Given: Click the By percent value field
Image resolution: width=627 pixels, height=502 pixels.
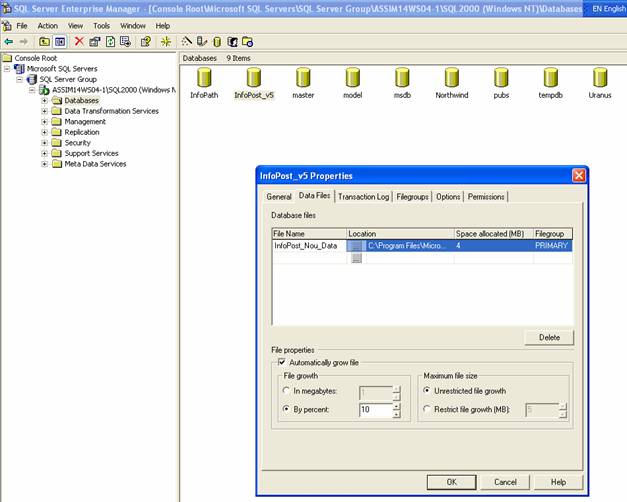Looking at the screenshot, I should coord(374,410).
